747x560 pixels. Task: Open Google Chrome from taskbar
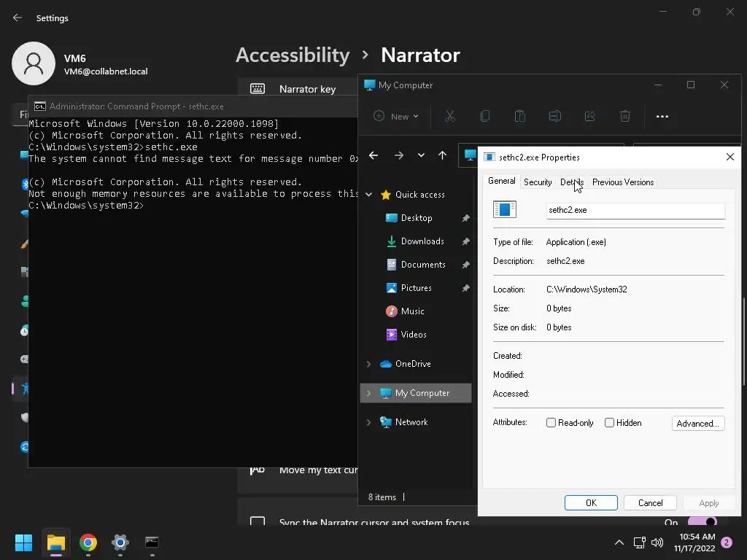click(x=88, y=542)
